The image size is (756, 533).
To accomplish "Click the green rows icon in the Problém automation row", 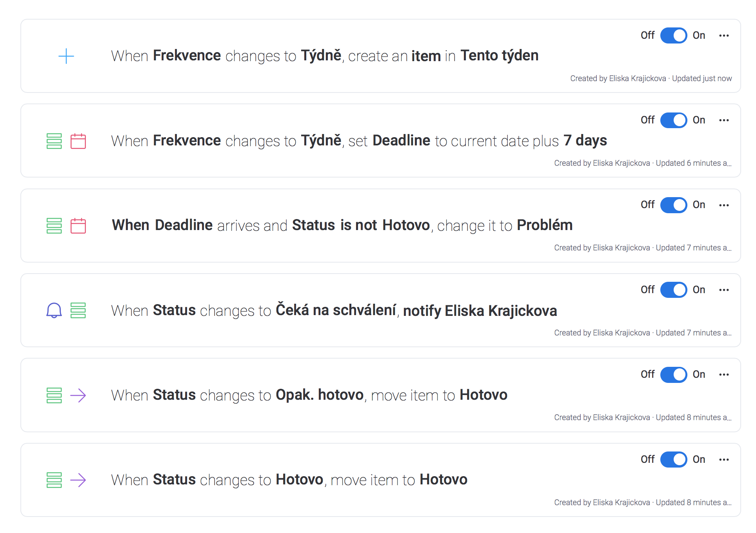I will (54, 226).
